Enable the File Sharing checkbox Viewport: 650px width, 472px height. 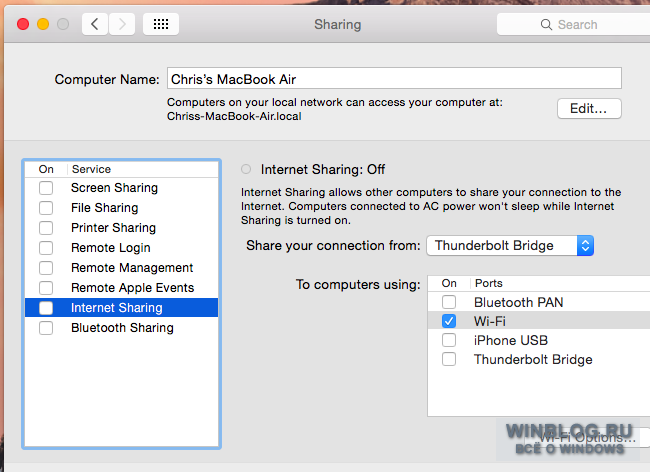click(46, 208)
